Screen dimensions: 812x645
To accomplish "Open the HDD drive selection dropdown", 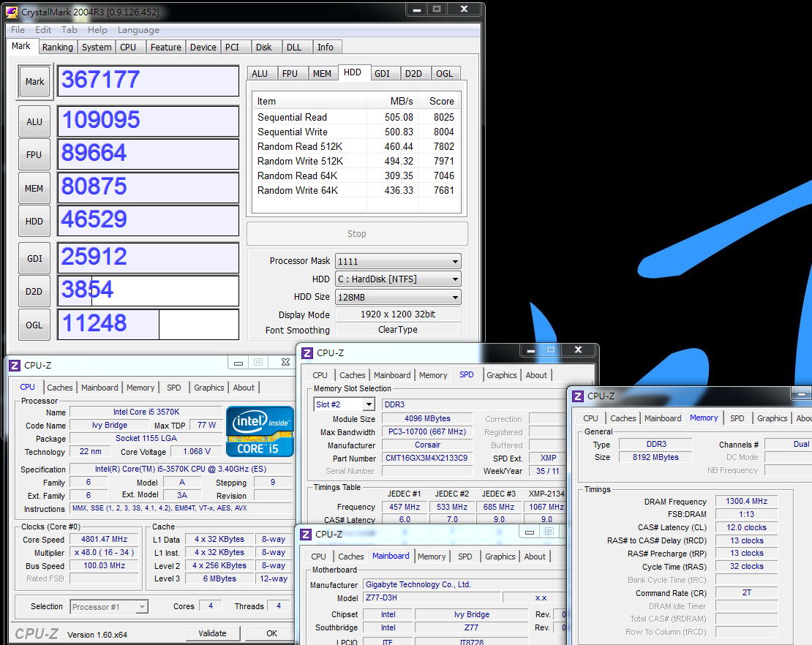I will (x=398, y=279).
